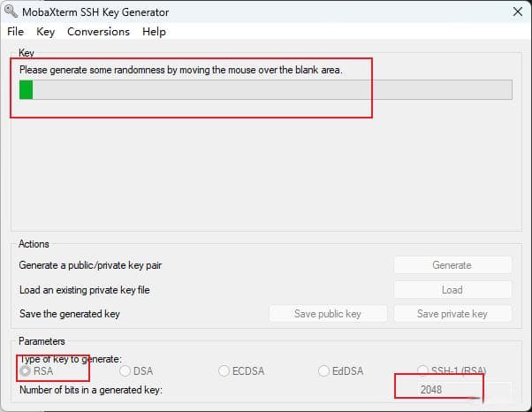532x412 pixels.
Task: Select the RSA key type
Action: point(36,371)
